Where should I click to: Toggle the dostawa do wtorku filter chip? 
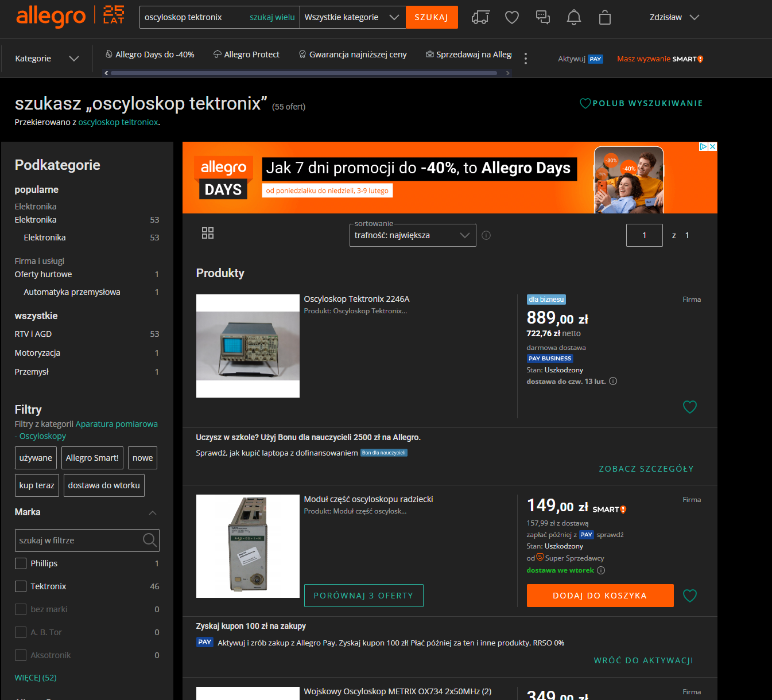point(104,485)
